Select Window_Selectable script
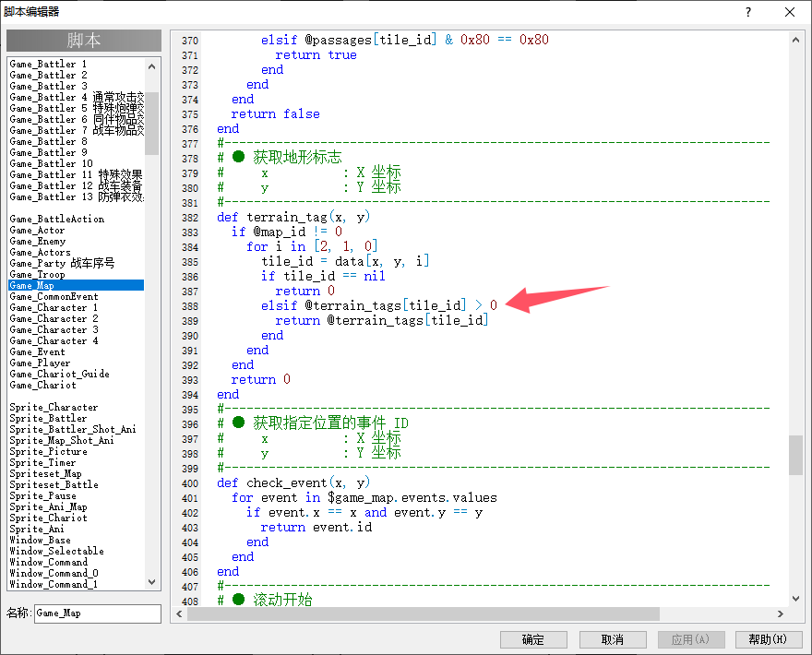The image size is (812, 655). 56,551
